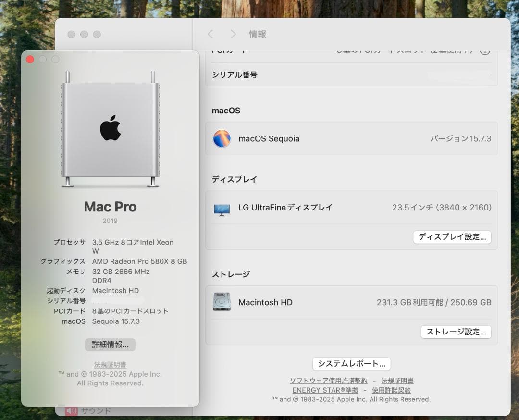Open the 法規証明書 link in the About window
This screenshot has width=519, height=420.
point(110,364)
